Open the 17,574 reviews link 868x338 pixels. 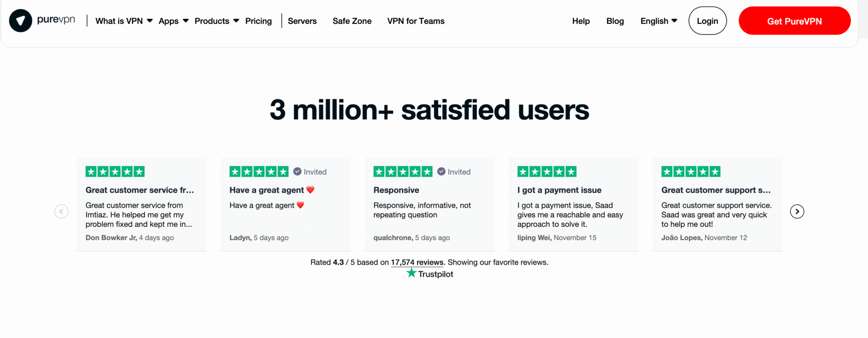(x=417, y=263)
